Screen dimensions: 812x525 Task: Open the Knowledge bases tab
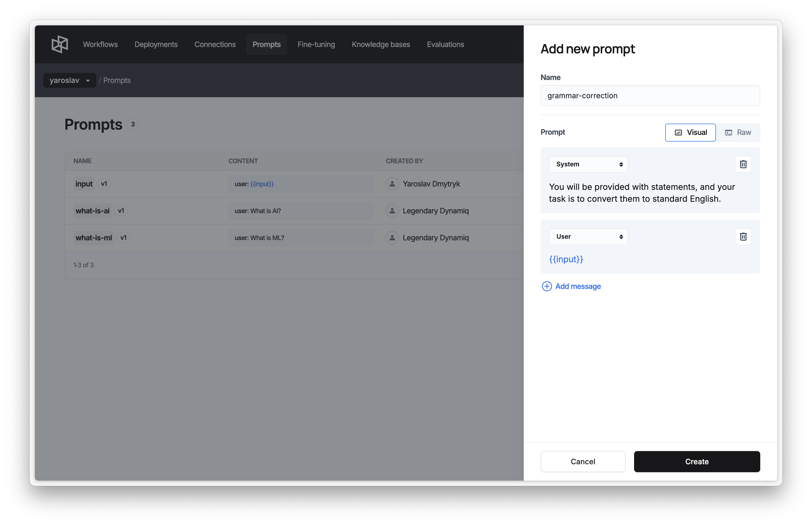click(x=381, y=44)
